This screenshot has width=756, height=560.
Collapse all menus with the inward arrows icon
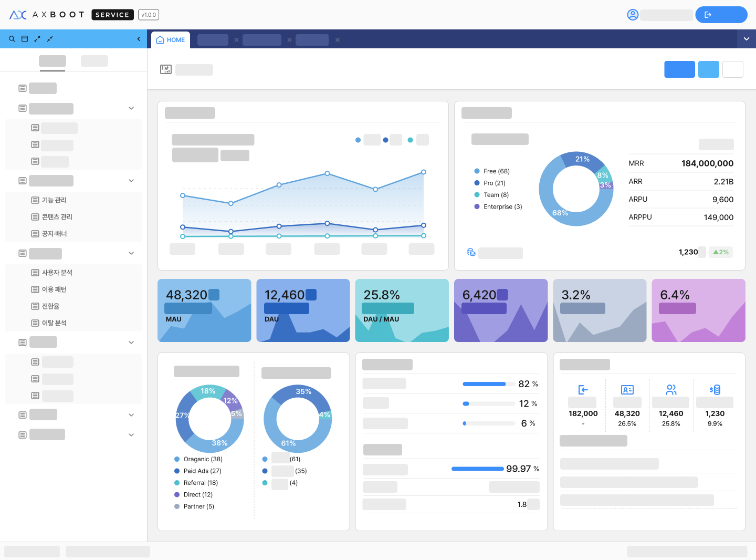(50, 39)
